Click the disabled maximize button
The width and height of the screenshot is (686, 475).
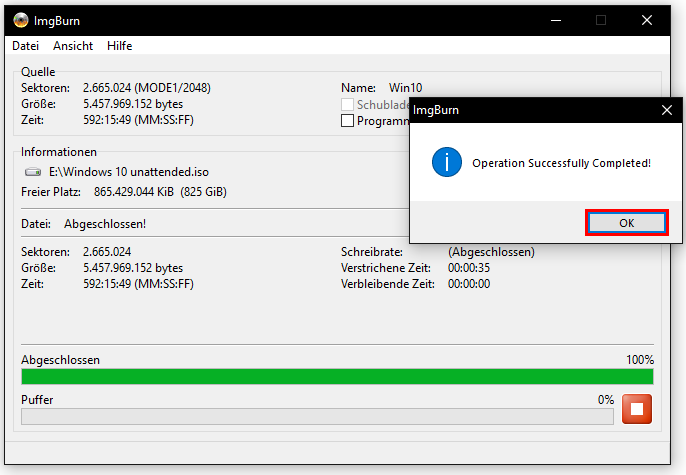[x=601, y=20]
